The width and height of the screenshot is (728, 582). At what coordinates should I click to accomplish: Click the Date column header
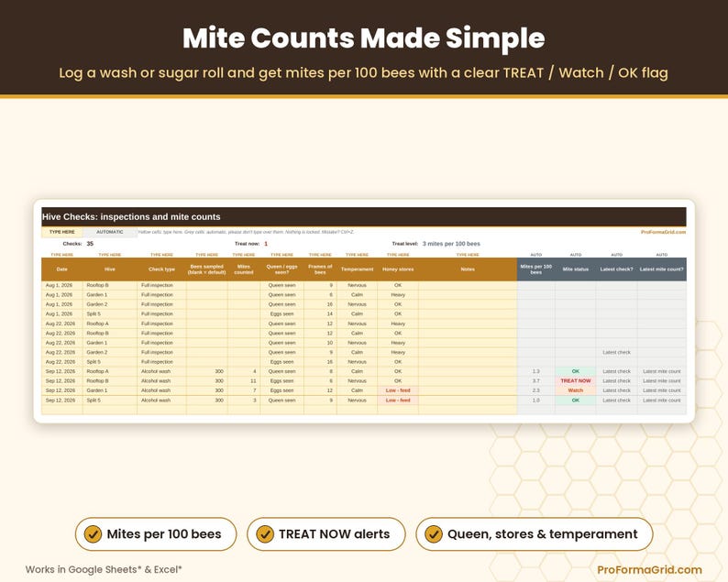(x=62, y=269)
